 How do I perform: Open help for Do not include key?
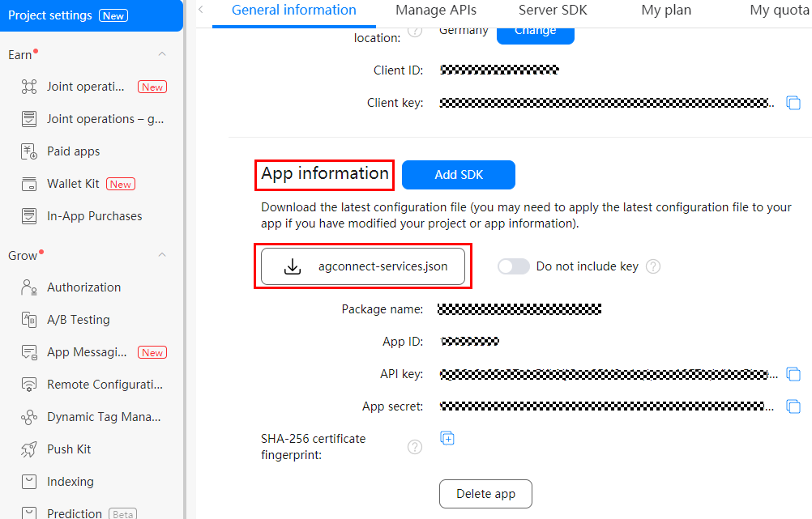(x=653, y=266)
